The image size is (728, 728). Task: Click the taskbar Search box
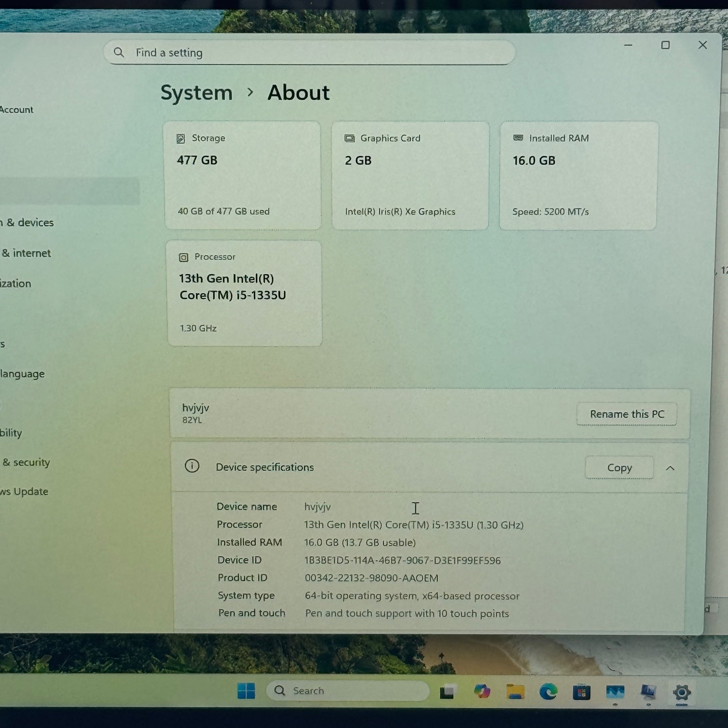coord(347,691)
